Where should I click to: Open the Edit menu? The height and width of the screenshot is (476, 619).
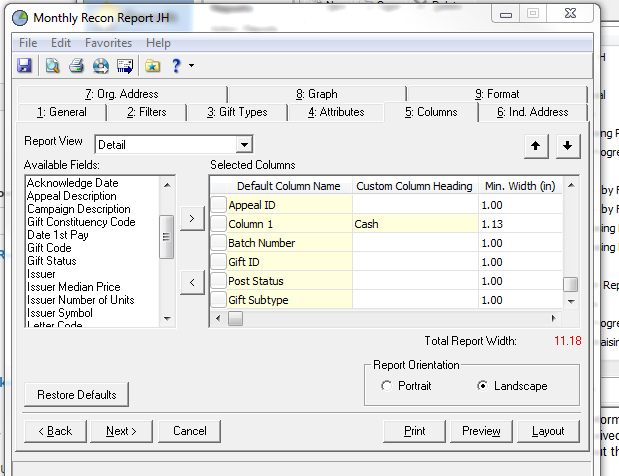pos(61,43)
